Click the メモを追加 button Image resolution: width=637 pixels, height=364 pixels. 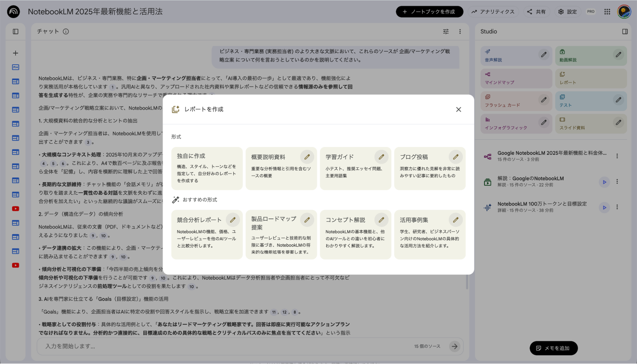pos(554,348)
